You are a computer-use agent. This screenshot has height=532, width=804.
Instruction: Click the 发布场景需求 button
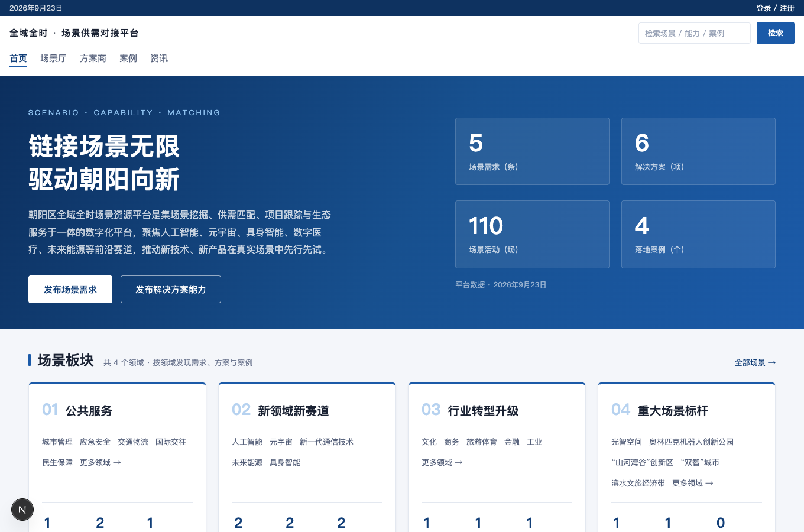[x=70, y=290]
